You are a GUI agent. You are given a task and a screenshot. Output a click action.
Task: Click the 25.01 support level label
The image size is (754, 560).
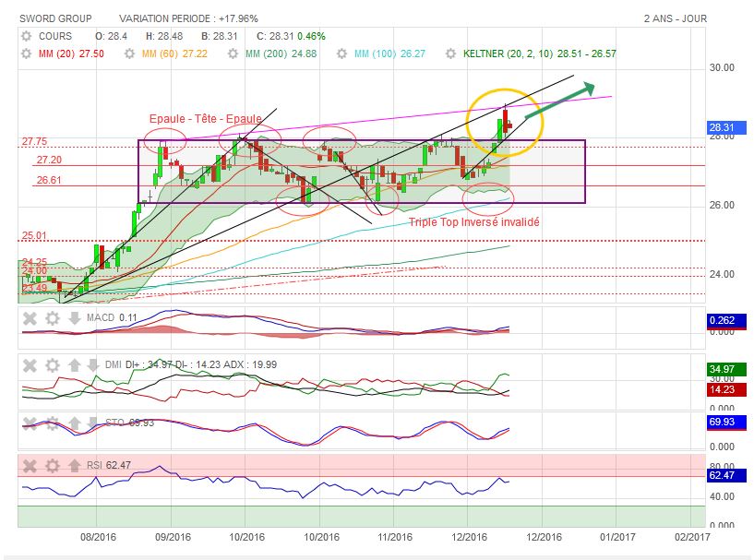coord(34,236)
